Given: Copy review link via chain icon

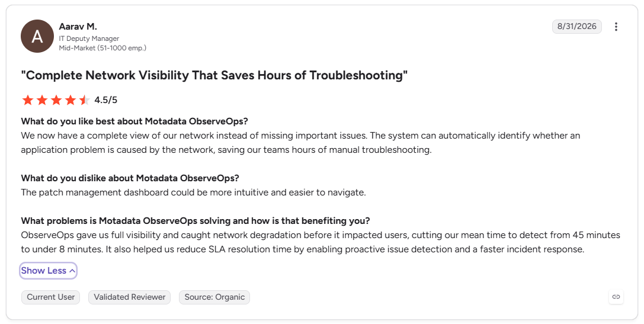Looking at the screenshot, I should point(616,297).
